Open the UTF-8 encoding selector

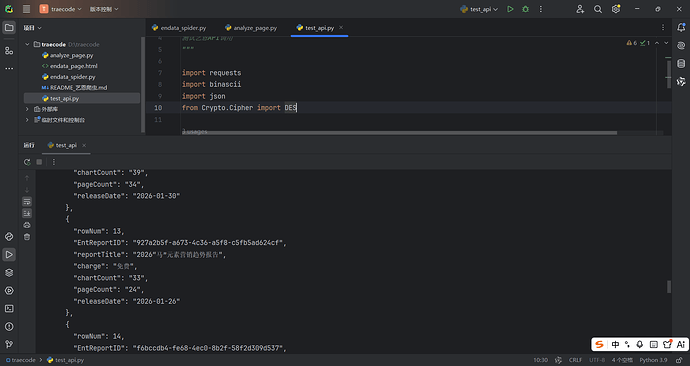click(x=597, y=360)
